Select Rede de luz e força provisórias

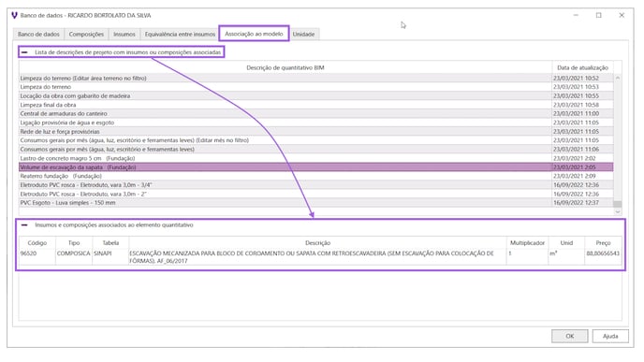pyautogui.click(x=315, y=131)
